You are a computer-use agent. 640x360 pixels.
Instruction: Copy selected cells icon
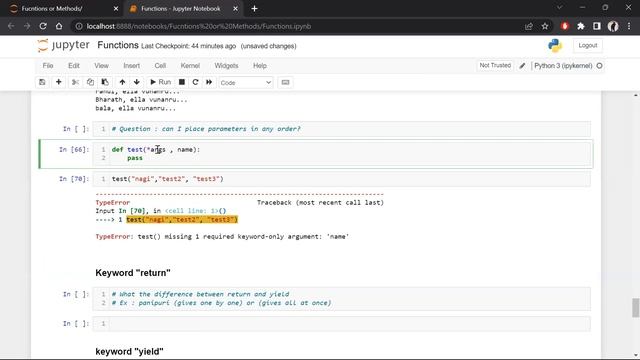90,82
